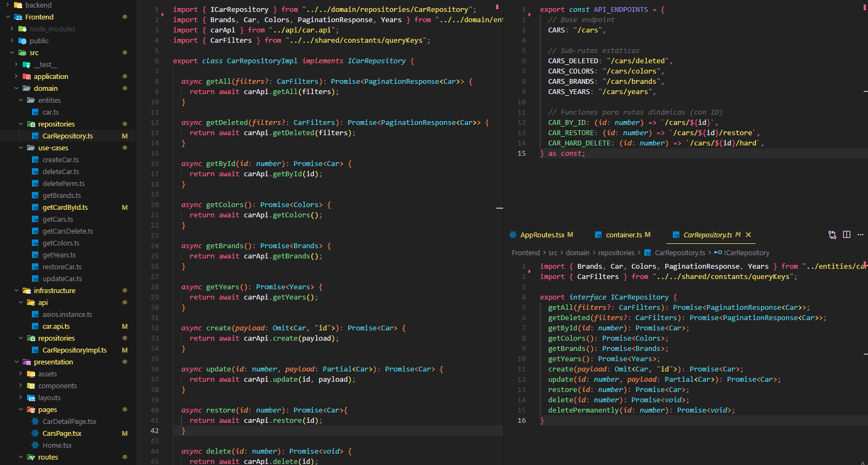Click line number 15 in API_ENDPOINTS editor
The image size is (868, 465).
point(522,154)
